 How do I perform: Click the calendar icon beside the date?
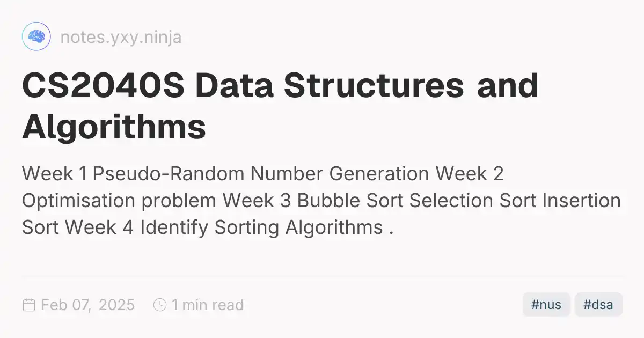coord(28,305)
